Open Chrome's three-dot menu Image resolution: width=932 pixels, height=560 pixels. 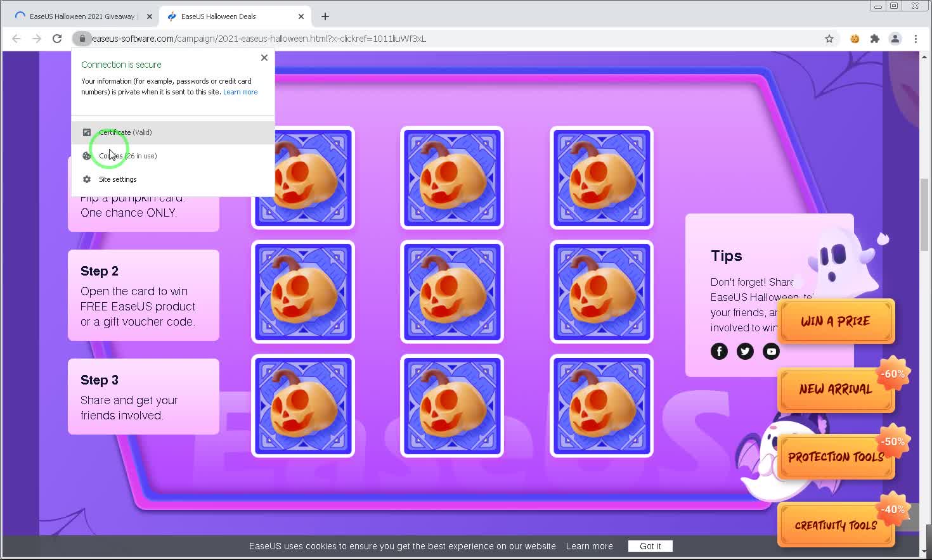click(x=916, y=39)
